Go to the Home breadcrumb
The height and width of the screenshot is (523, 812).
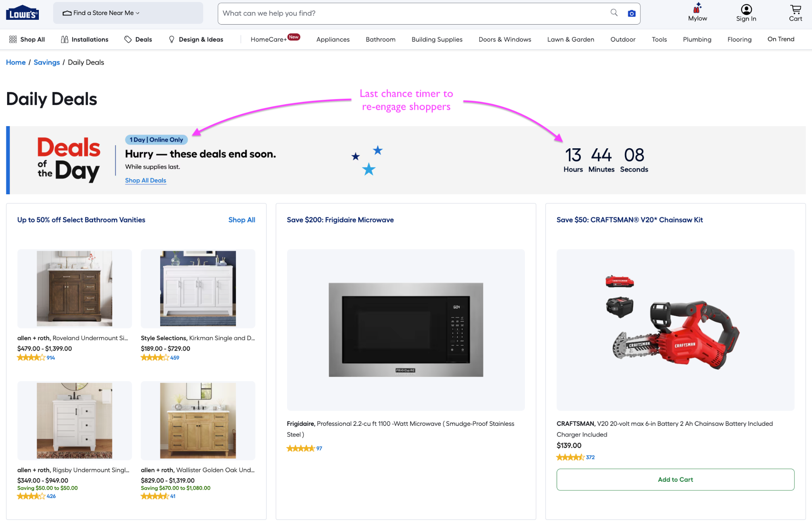coord(16,62)
